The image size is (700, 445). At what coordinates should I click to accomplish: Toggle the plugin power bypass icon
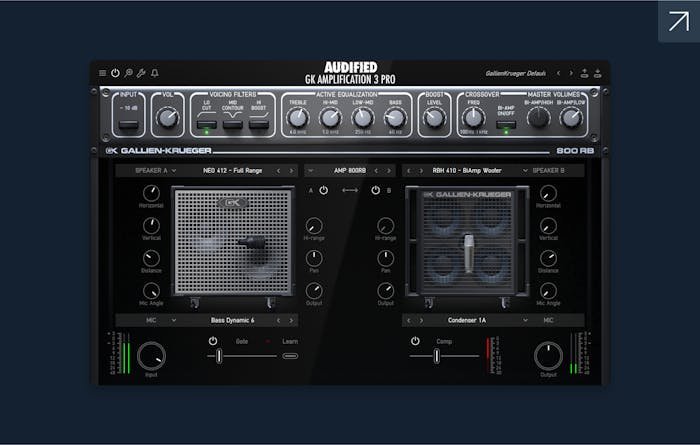(115, 73)
